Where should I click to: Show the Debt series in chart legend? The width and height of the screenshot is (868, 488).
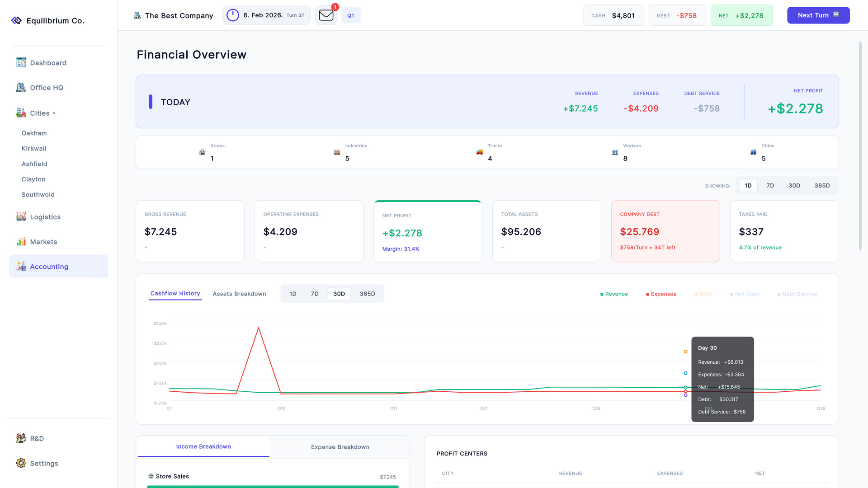coord(703,294)
